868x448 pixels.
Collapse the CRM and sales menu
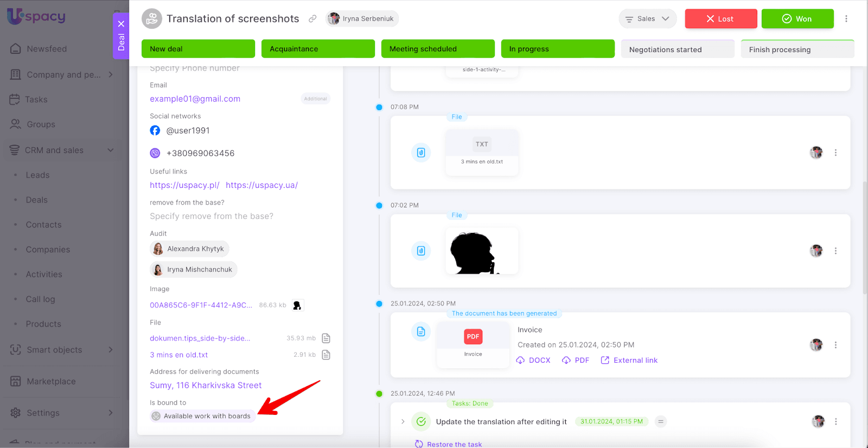(111, 150)
